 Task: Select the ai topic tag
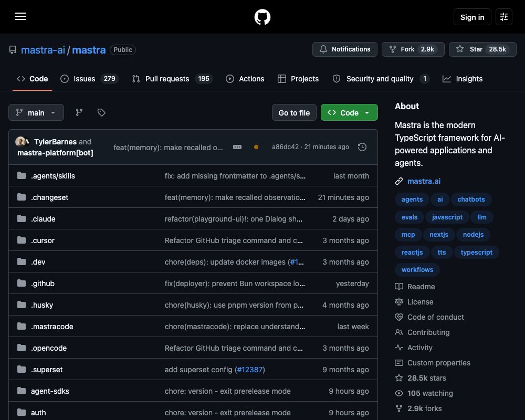440,199
